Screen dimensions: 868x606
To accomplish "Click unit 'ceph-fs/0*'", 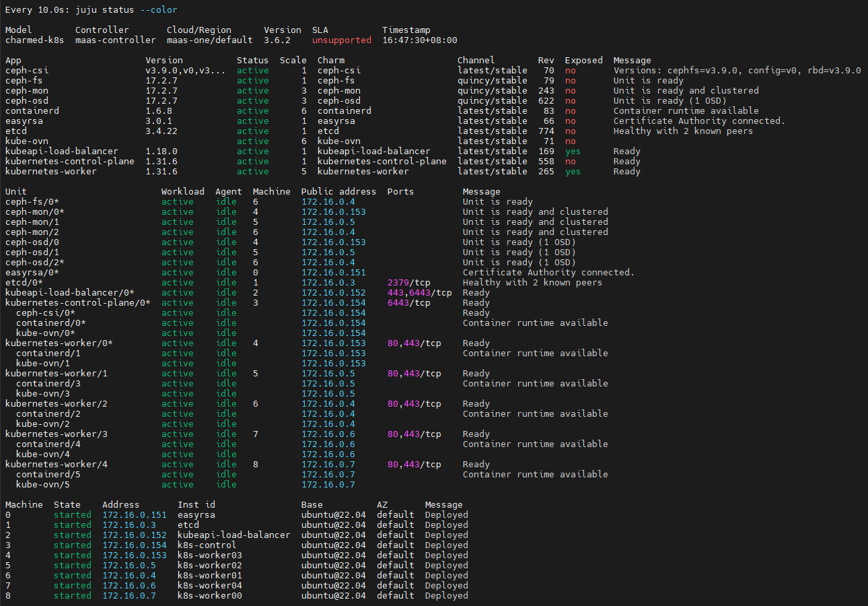I will click(32, 202).
